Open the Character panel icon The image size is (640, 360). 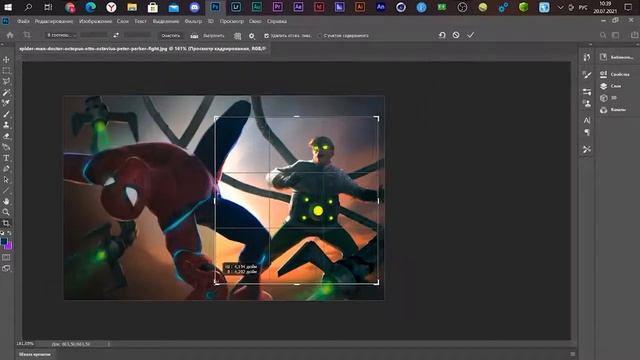pyautogui.click(x=587, y=120)
